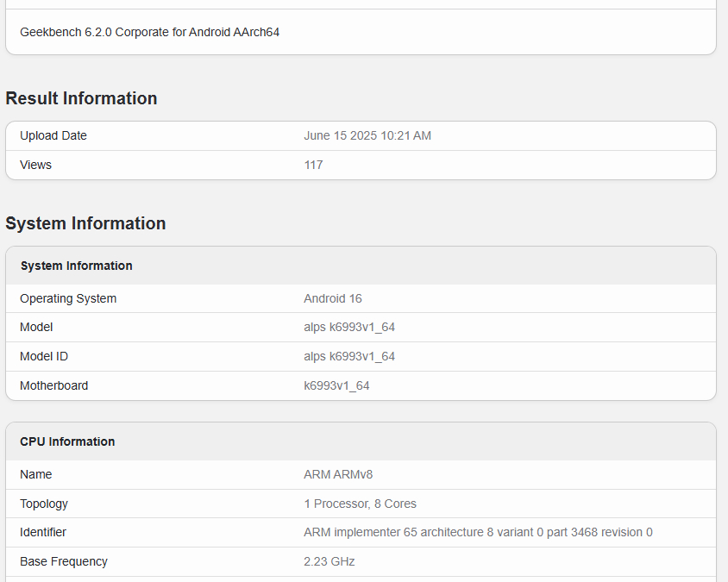Click the System Information section header
Viewport: 728px width, 582px height.
85,223
